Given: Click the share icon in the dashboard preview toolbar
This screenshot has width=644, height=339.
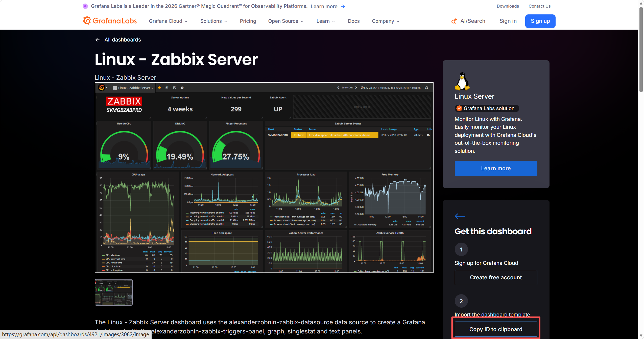Looking at the screenshot, I should coord(167,88).
